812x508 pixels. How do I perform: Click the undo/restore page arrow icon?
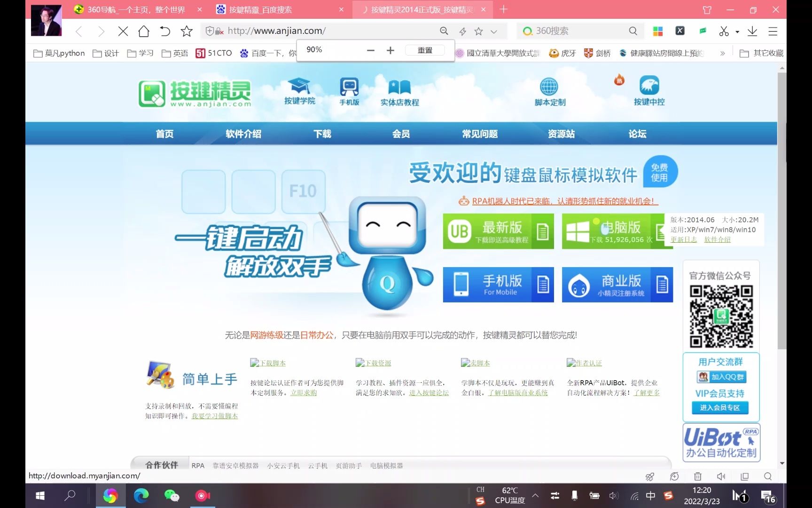tap(165, 32)
